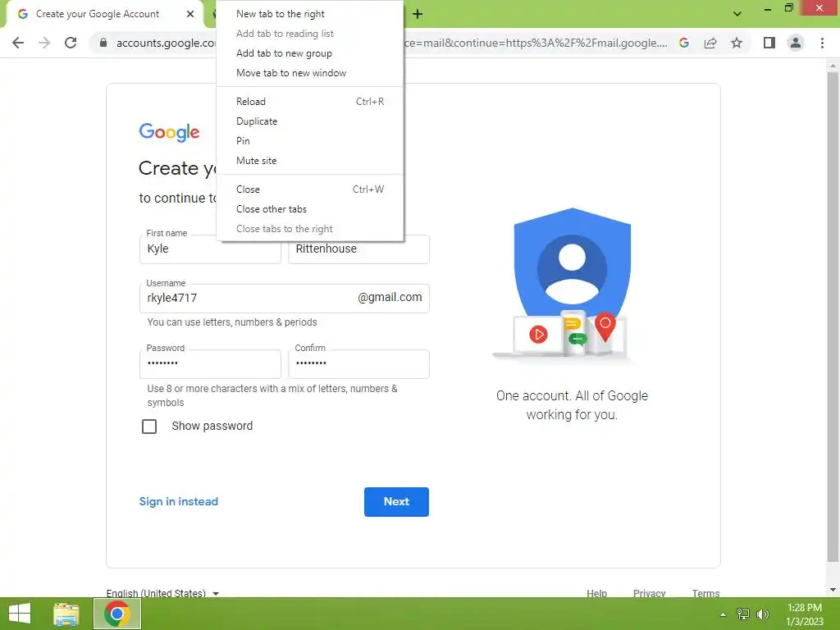Open the Help footer link
This screenshot has height=630, width=840.
tap(596, 593)
